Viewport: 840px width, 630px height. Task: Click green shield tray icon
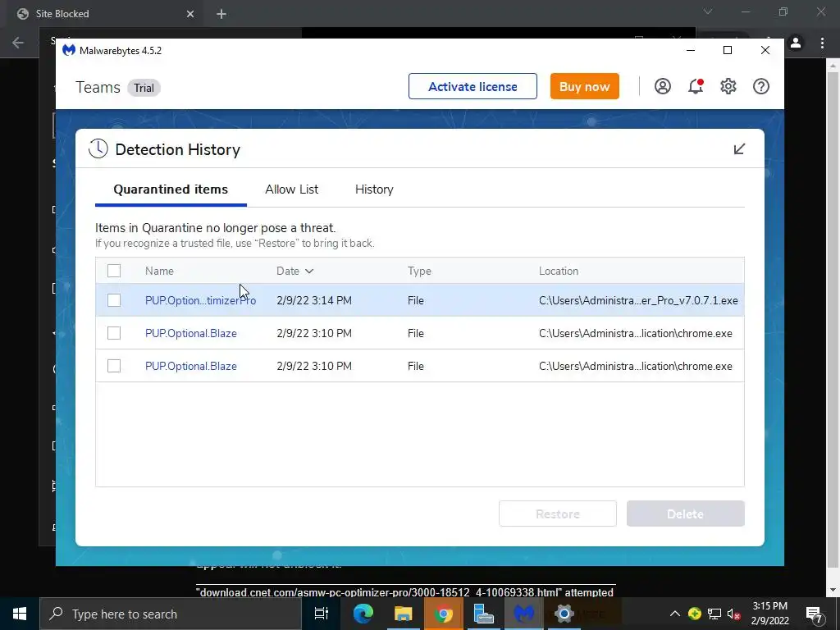click(694, 614)
